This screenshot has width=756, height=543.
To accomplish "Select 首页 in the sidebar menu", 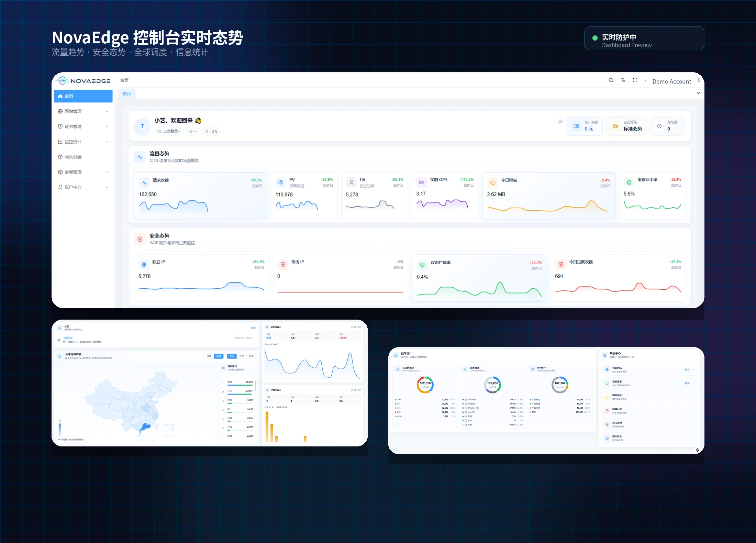I will coord(83,96).
